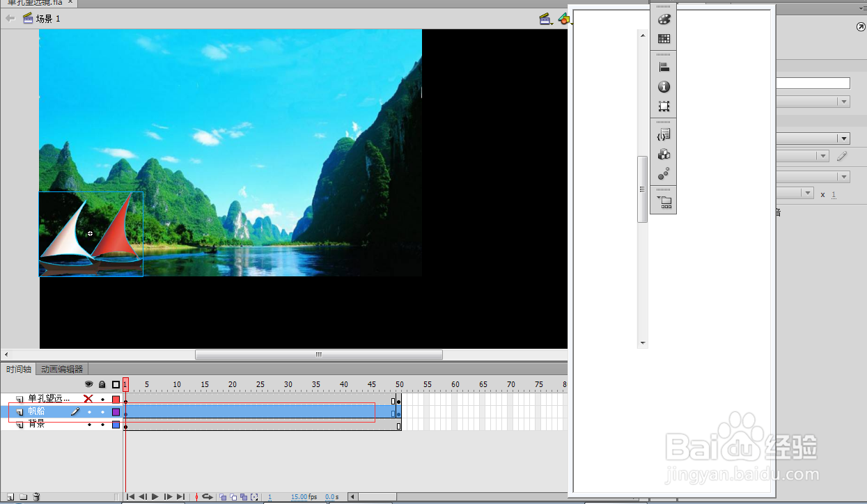
Task: Show the hidden 单孔望远... layer via red X
Action: click(x=88, y=399)
